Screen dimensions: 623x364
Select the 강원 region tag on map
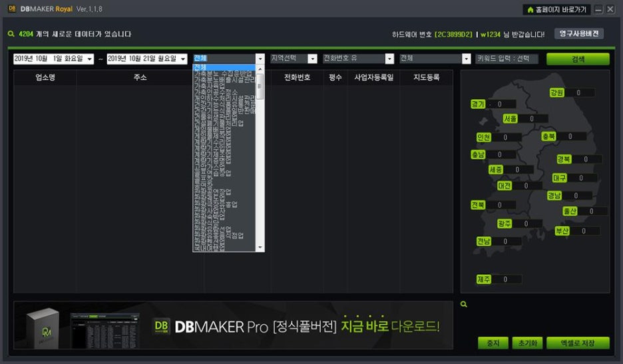coord(556,92)
